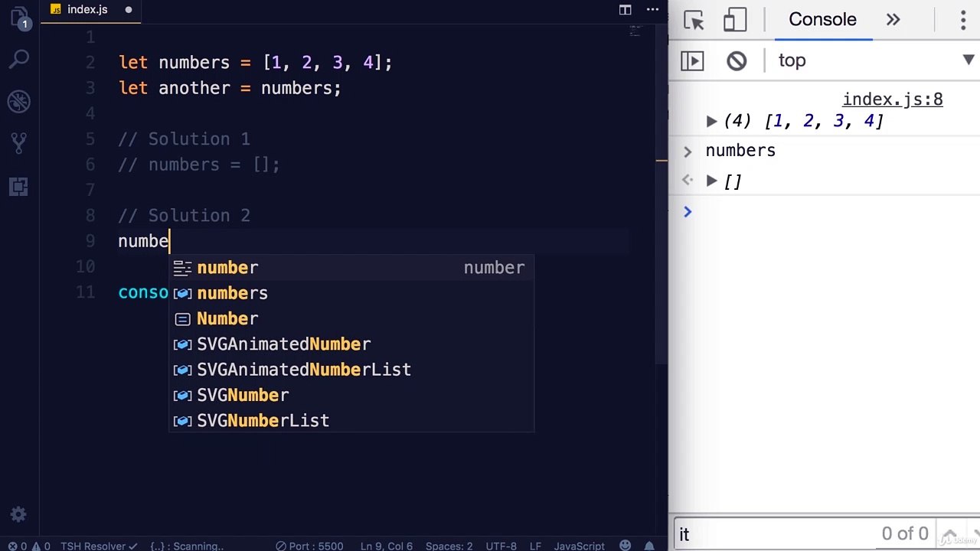Open the index.js:8 source link
Screen dimensions: 980x551
click(x=893, y=99)
